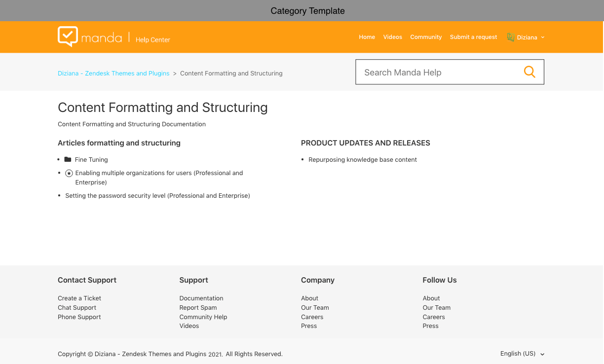Click About under Company footer column

[309, 298]
